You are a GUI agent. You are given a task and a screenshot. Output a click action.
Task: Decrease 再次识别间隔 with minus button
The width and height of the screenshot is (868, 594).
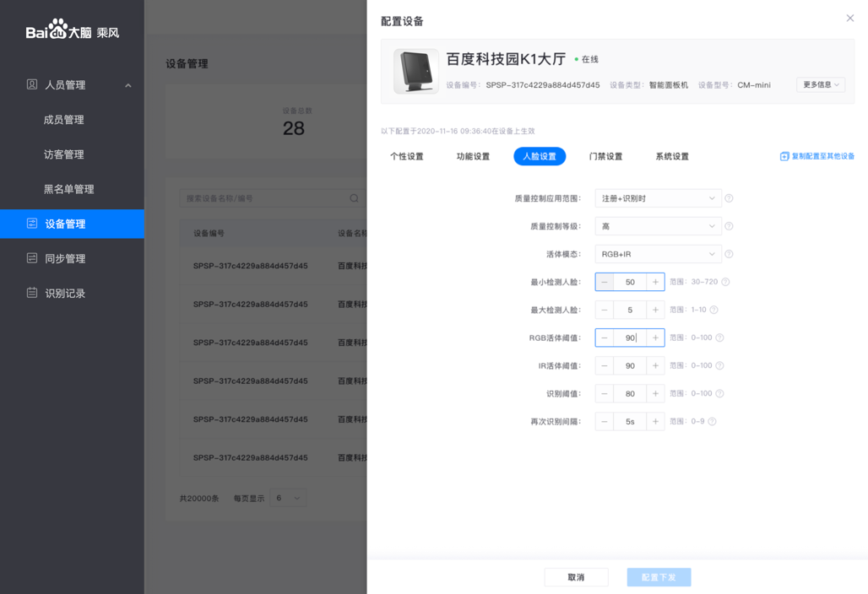(x=605, y=421)
